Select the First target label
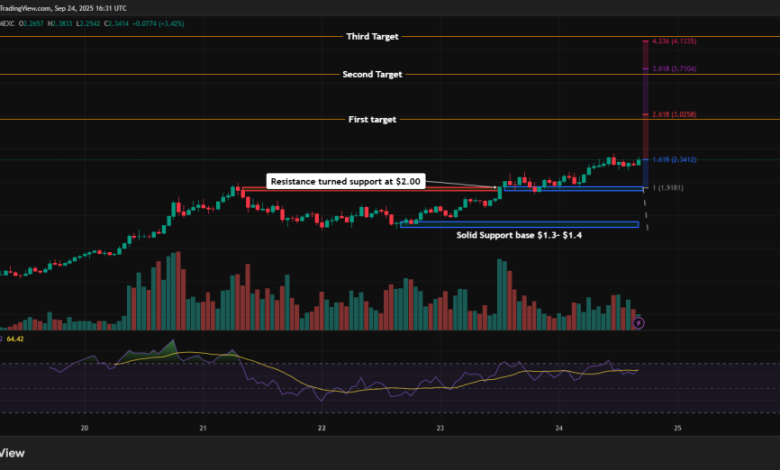Image resolution: width=780 pixels, height=470 pixels. point(372,119)
